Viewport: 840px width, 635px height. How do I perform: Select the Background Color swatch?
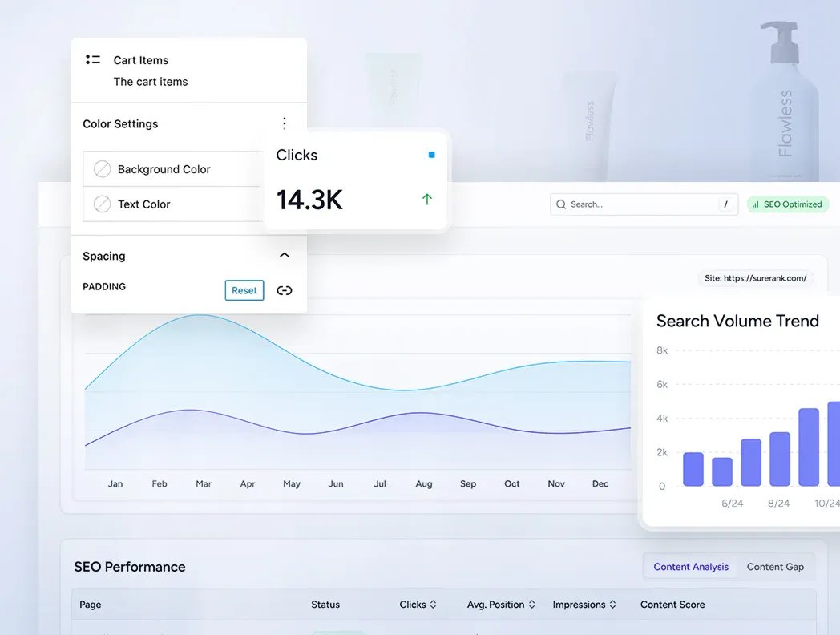click(103, 169)
